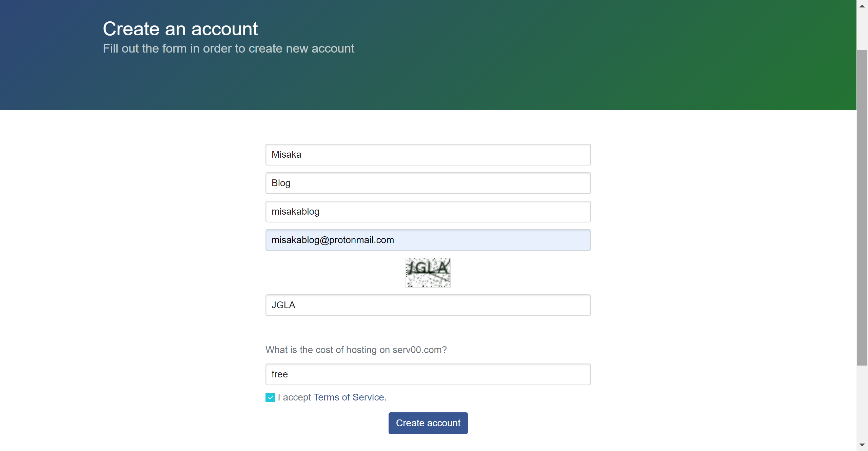Click the JGLA captcha image

click(428, 273)
